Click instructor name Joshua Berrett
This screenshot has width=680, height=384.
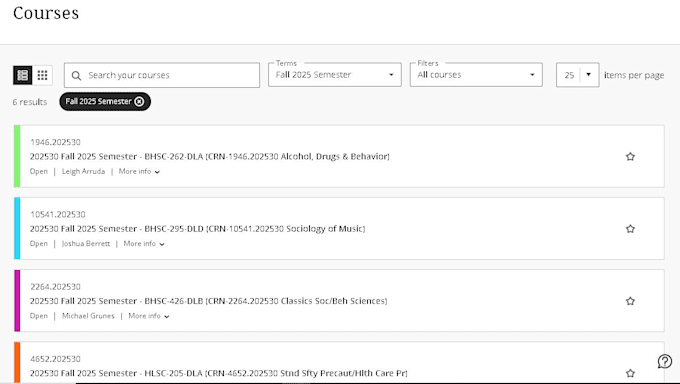tap(86, 244)
